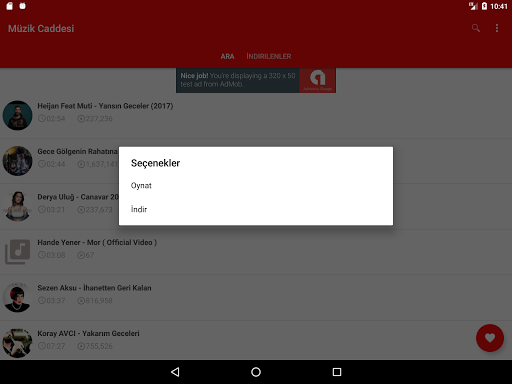The image size is (512, 384).
Task: Click the 10:41 clock in status bar
Action: 499,6
